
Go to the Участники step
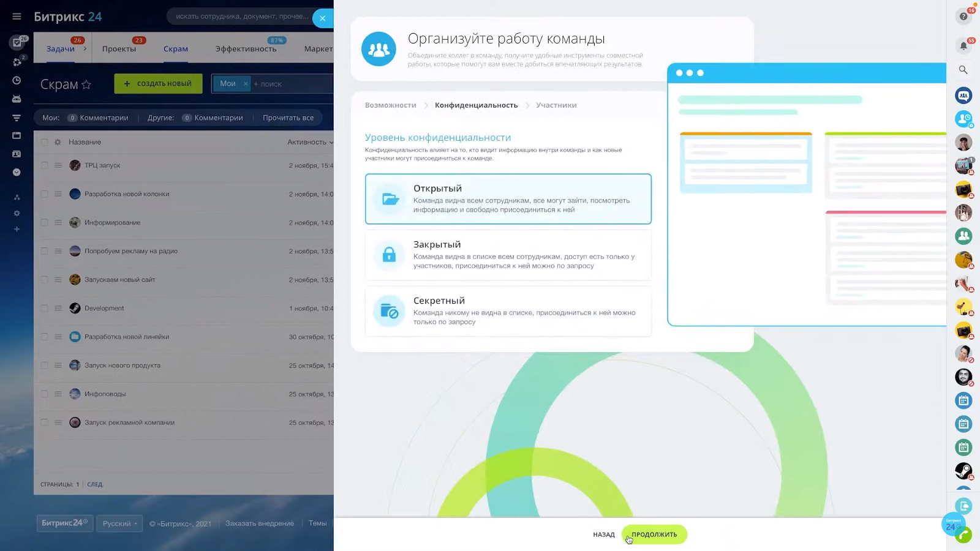click(556, 105)
